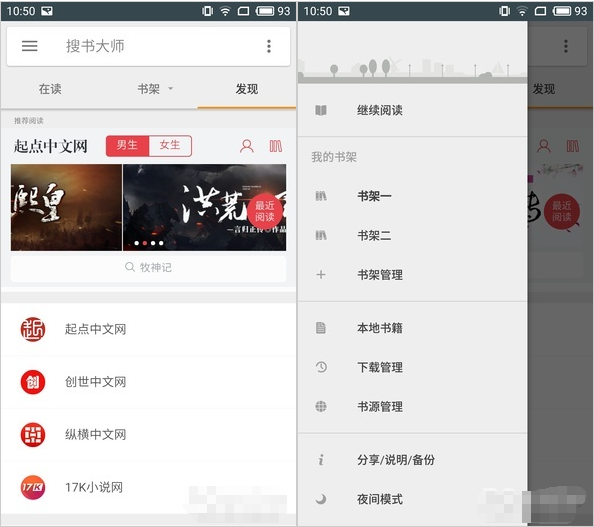594x527 pixels.
Task: Open the 熙皇 banner thumbnail
Action: coord(66,207)
